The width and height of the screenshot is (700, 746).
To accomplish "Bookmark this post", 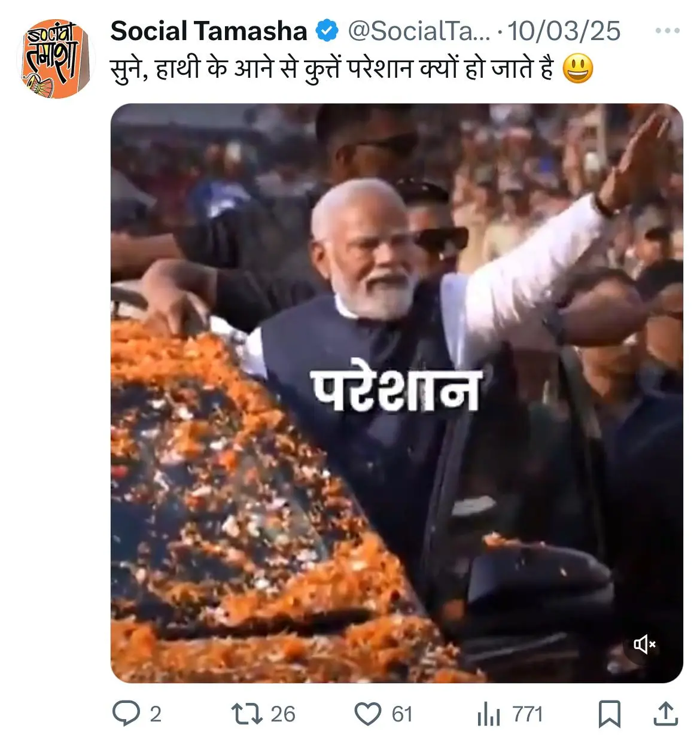I will click(x=610, y=714).
